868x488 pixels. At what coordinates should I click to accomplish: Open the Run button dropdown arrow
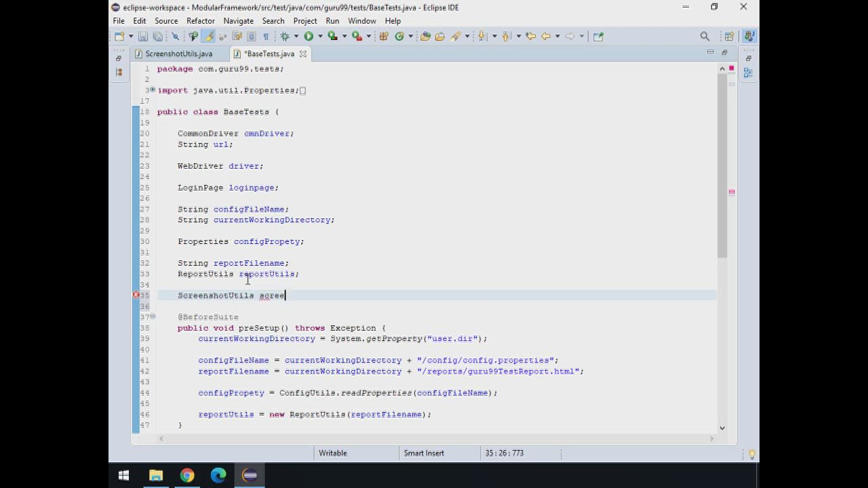click(x=319, y=37)
